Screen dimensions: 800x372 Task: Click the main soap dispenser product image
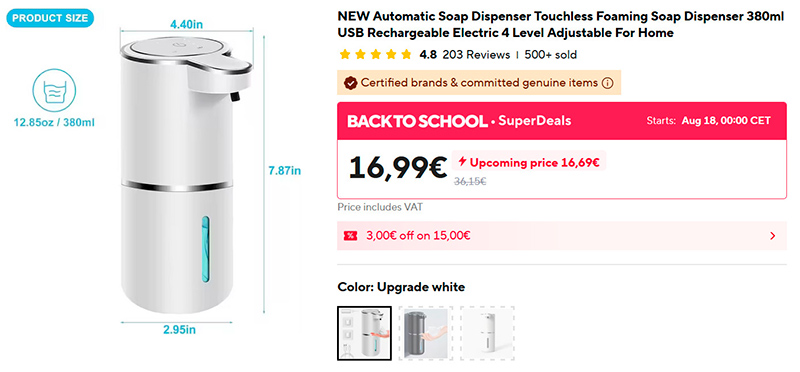[186, 173]
